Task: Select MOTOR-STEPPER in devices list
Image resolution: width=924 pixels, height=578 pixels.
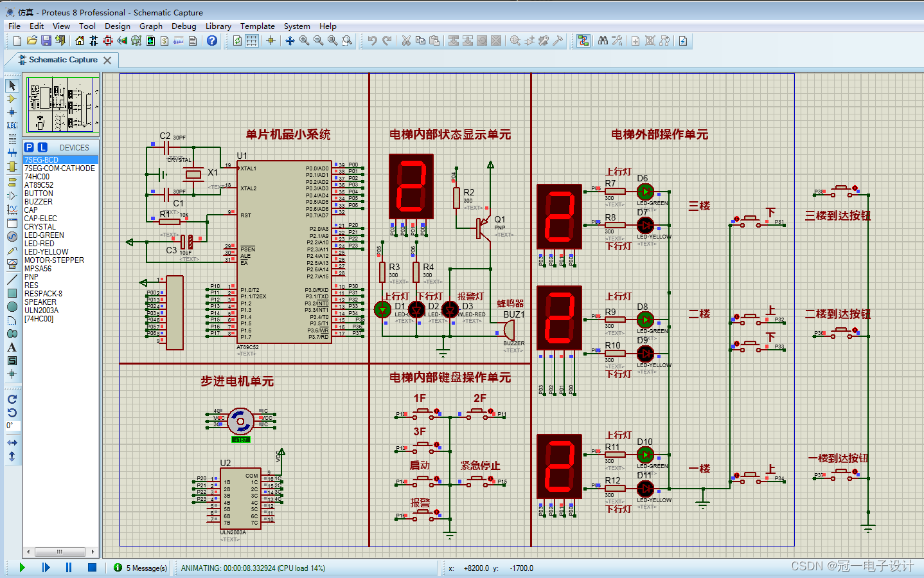Action: 54,260
